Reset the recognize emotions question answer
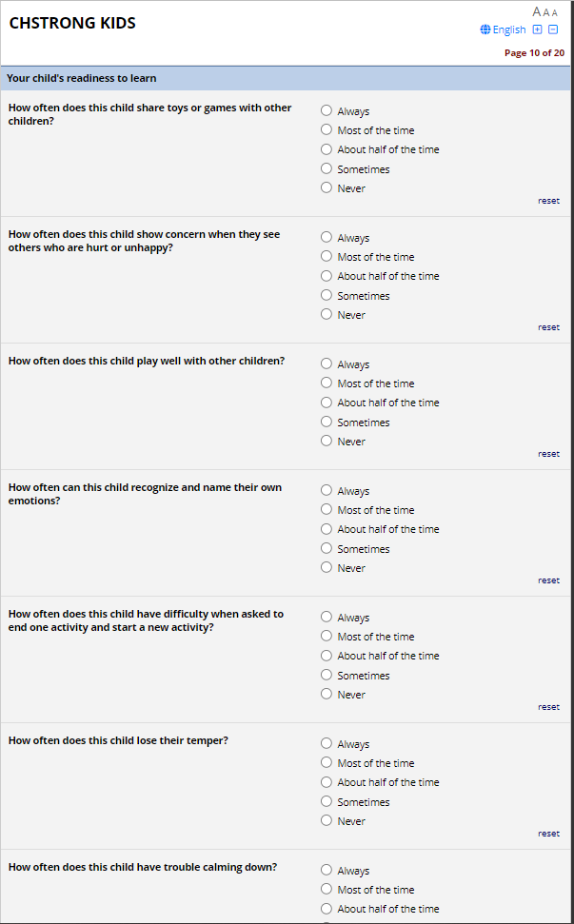The height and width of the screenshot is (924, 574). point(548,580)
